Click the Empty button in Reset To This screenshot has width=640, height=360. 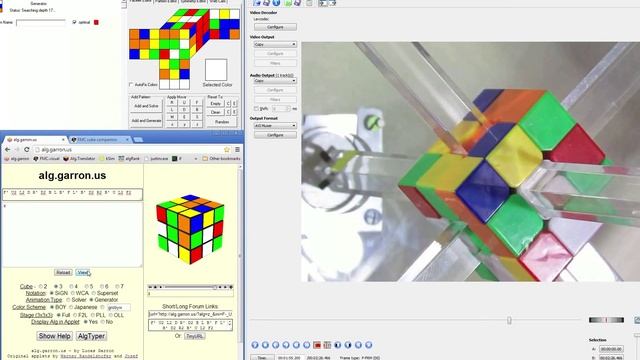tap(216, 104)
